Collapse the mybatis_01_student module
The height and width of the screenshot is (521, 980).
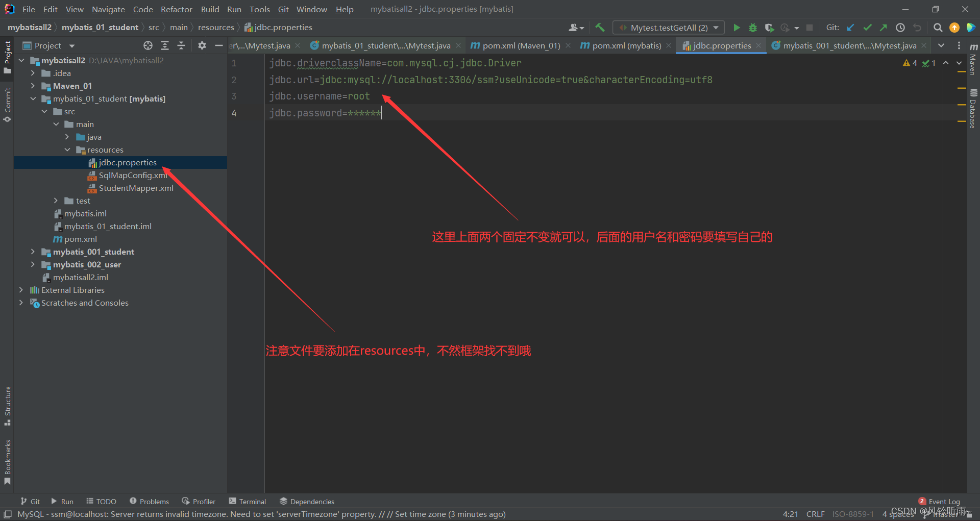click(x=33, y=98)
